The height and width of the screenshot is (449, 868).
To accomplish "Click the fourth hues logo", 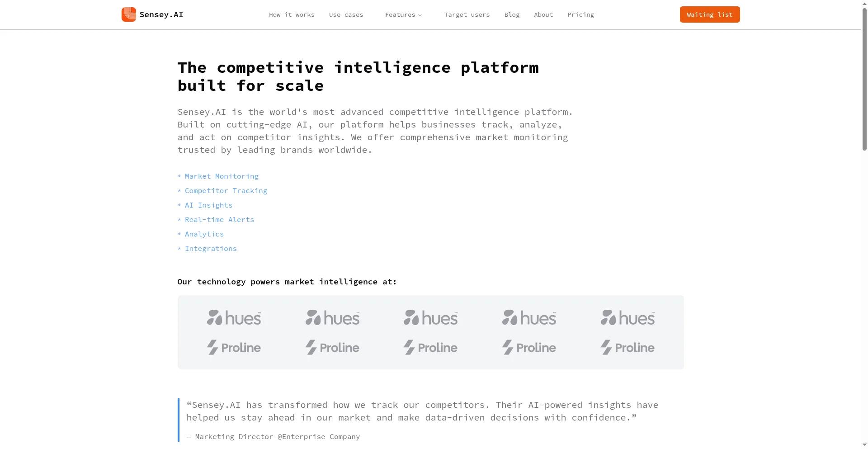I will tap(529, 318).
